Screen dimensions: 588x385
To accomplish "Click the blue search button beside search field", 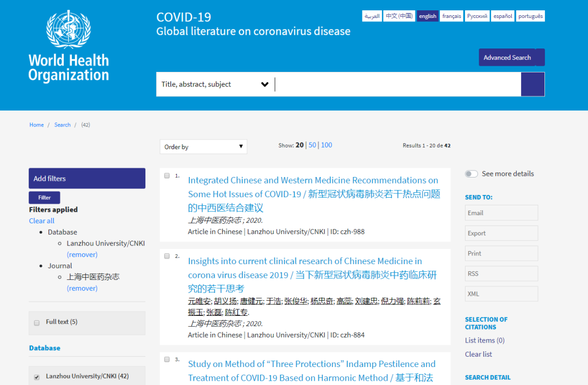I will click(532, 84).
